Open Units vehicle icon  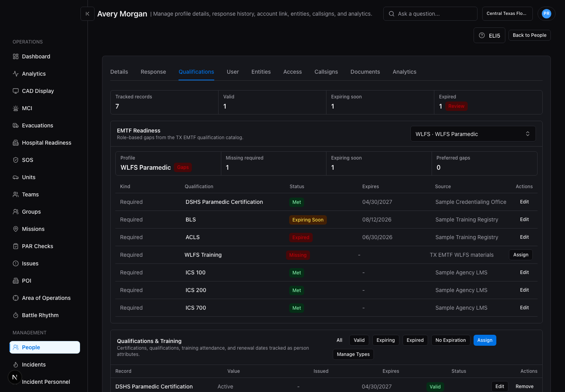(x=16, y=177)
